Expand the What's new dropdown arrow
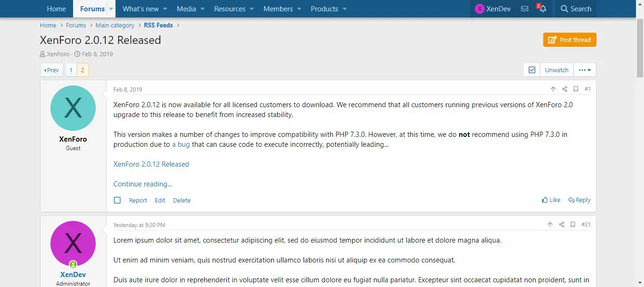The height and width of the screenshot is (287, 644). click(165, 9)
